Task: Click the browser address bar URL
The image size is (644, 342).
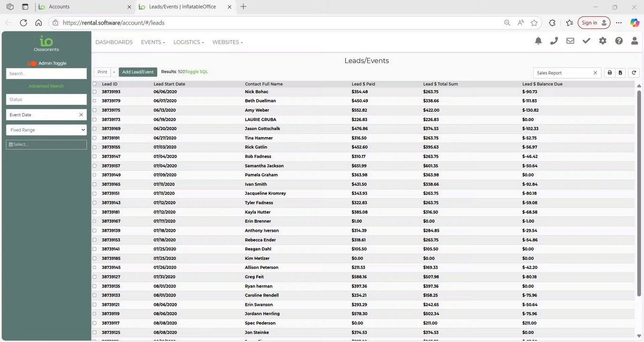Action: pyautogui.click(x=114, y=22)
